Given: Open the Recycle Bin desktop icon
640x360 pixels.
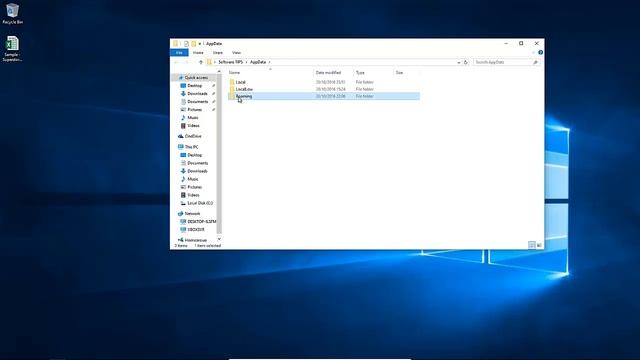Looking at the screenshot, I should click(x=12, y=13).
